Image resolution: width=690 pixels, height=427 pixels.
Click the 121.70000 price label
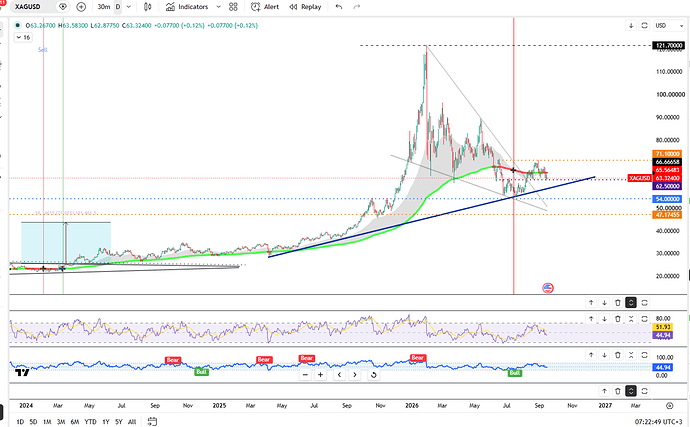[x=668, y=45]
